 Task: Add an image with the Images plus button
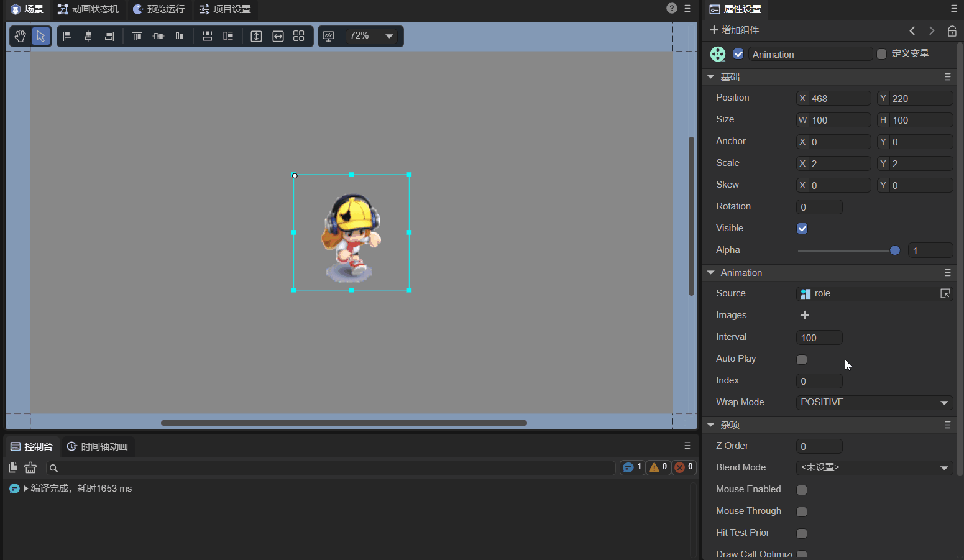point(805,315)
